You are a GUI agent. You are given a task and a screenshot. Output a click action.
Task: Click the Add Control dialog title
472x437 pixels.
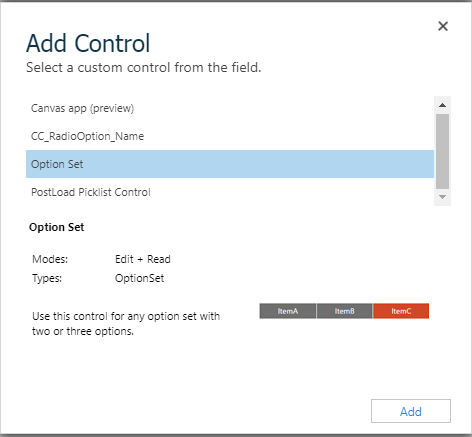pyautogui.click(x=88, y=43)
